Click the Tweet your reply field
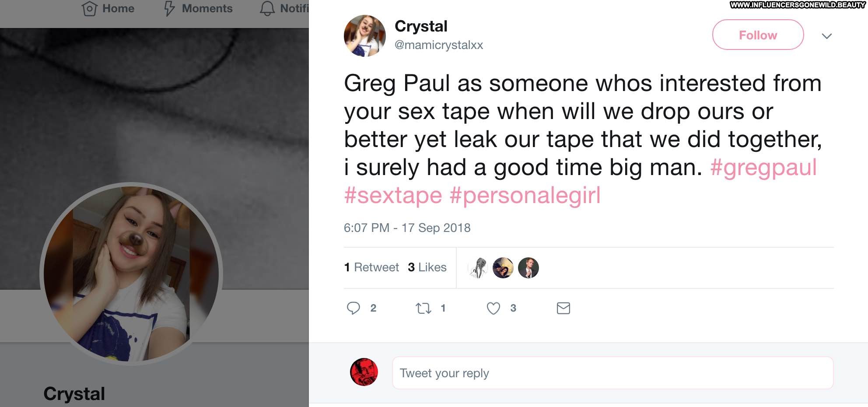The height and width of the screenshot is (407, 868). coord(612,373)
